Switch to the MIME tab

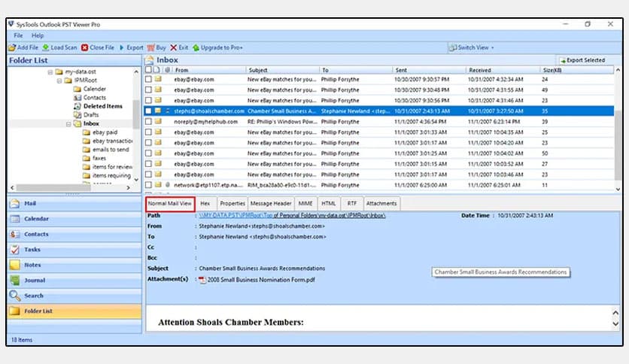pos(305,204)
